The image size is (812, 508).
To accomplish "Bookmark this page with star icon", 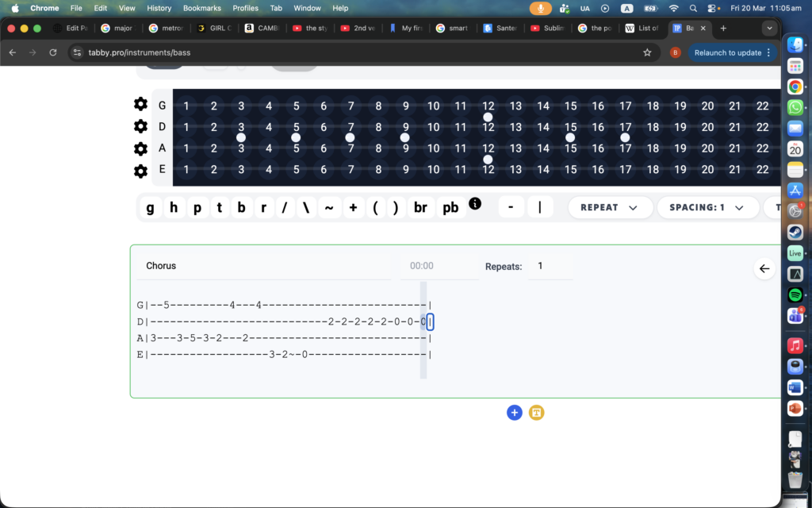I will [x=647, y=52].
